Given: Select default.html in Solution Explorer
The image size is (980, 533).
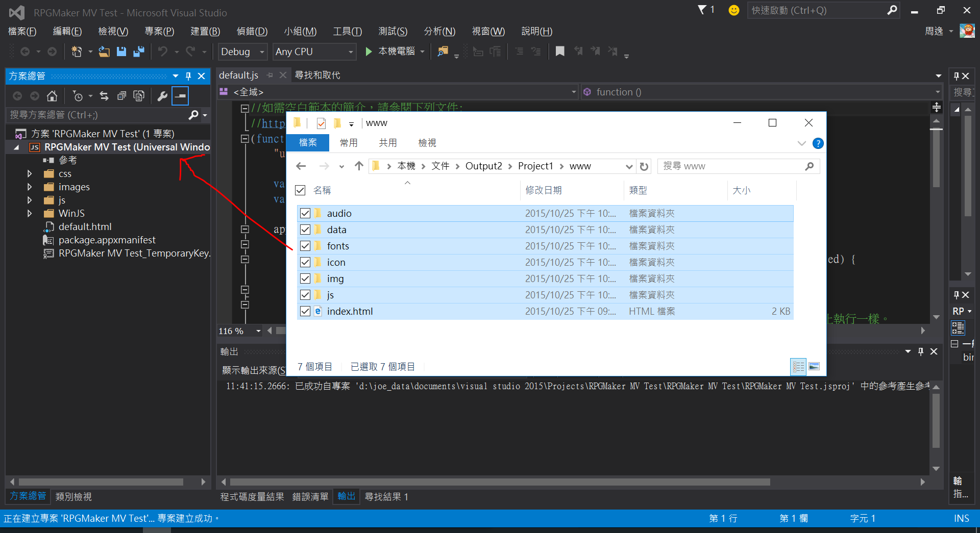Looking at the screenshot, I should click(x=85, y=227).
